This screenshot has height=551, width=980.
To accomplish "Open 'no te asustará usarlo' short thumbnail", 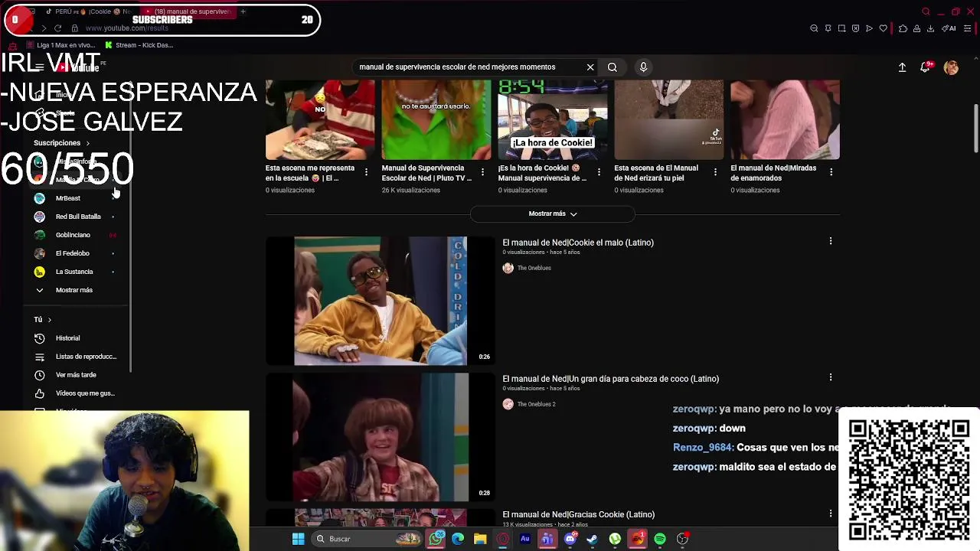I will point(436,119).
